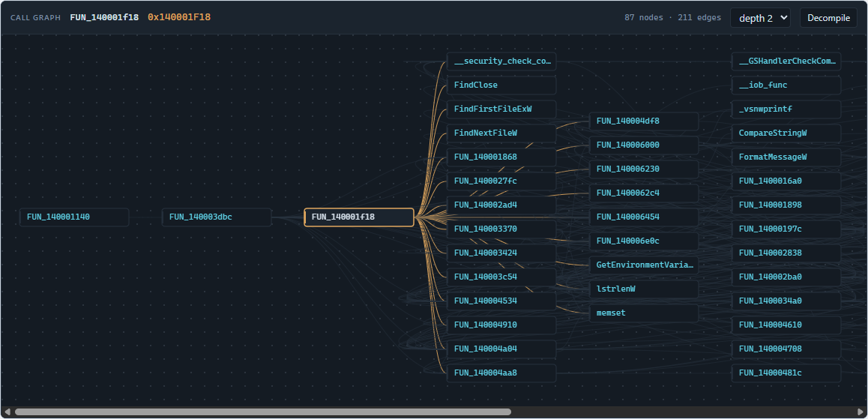Select the FUN_140002ba0 node

point(786,277)
